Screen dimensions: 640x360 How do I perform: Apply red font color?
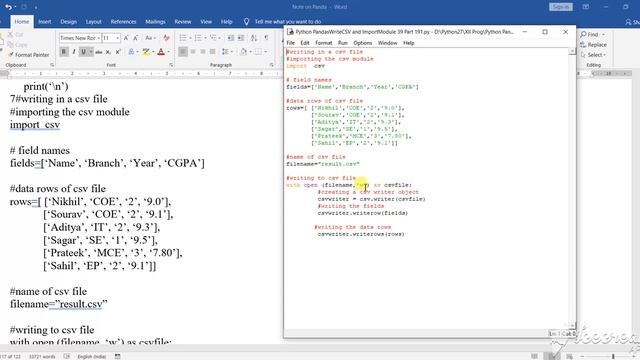[161, 52]
